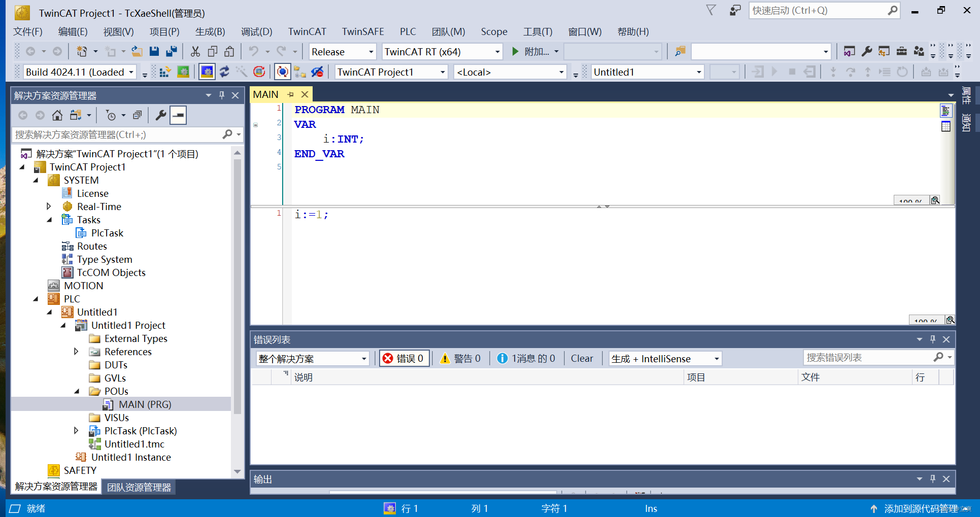Click the Hide Disabled Items eye icon

coord(317,72)
